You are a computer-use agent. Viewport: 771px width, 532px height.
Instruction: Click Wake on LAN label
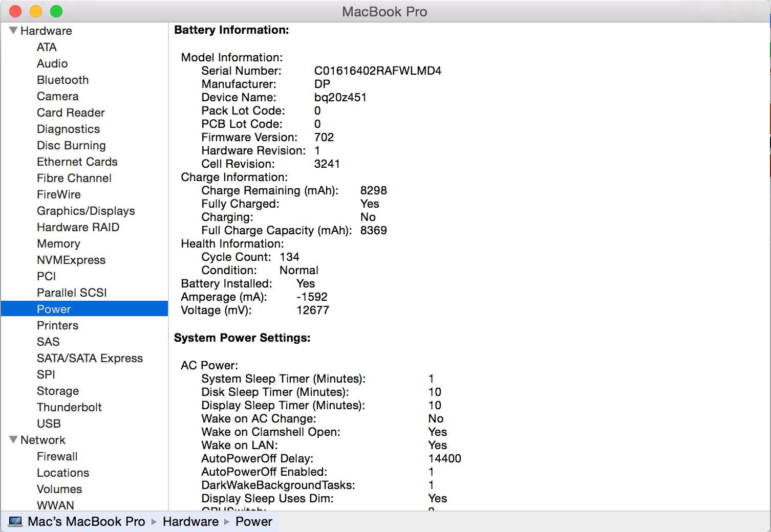(240, 445)
